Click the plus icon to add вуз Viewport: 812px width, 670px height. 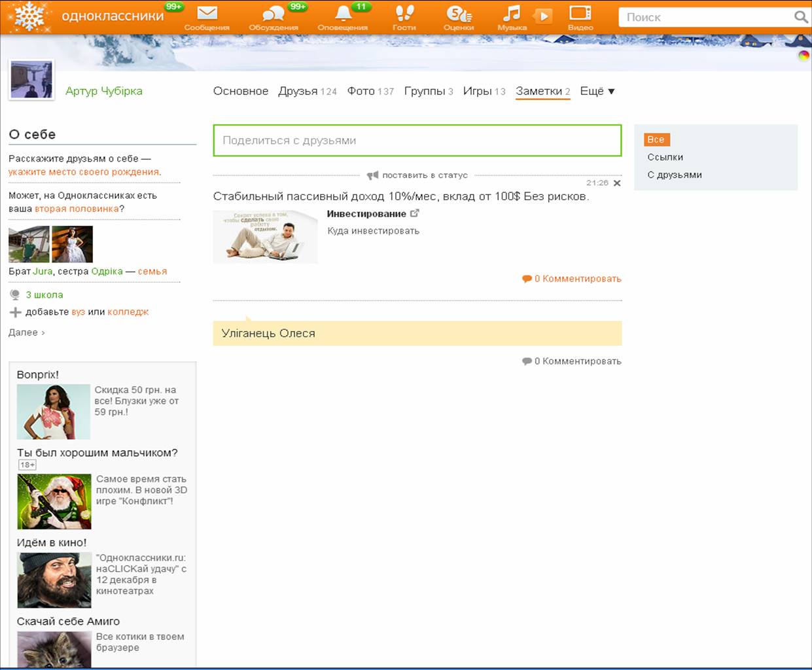15,312
